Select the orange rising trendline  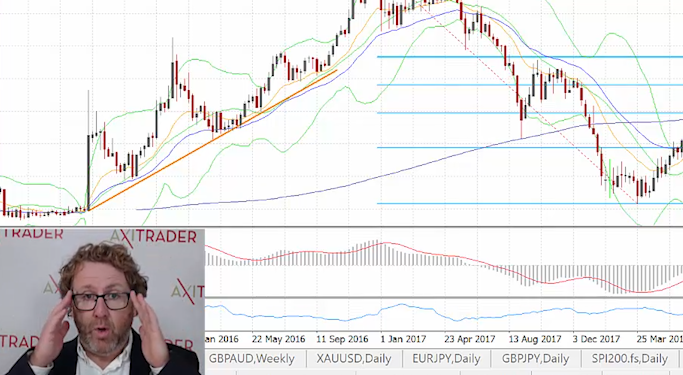[213, 140]
